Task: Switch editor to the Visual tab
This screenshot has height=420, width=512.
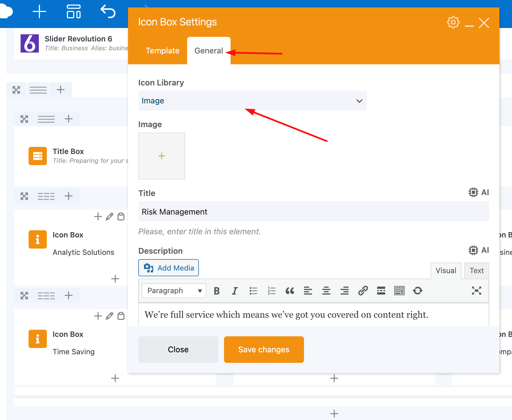Action: (446, 271)
